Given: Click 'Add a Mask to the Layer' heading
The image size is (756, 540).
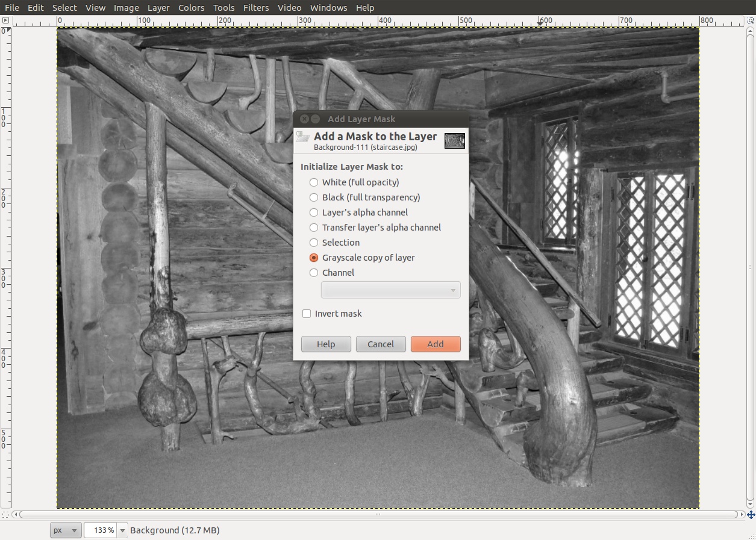Looking at the screenshot, I should (x=375, y=137).
